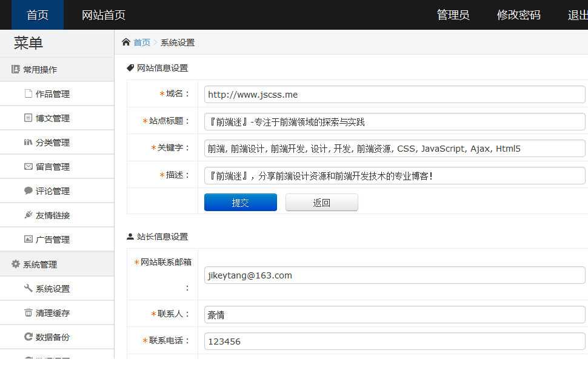Click the tag icon beside 网站信息设置
588x367 pixels.
(130, 68)
